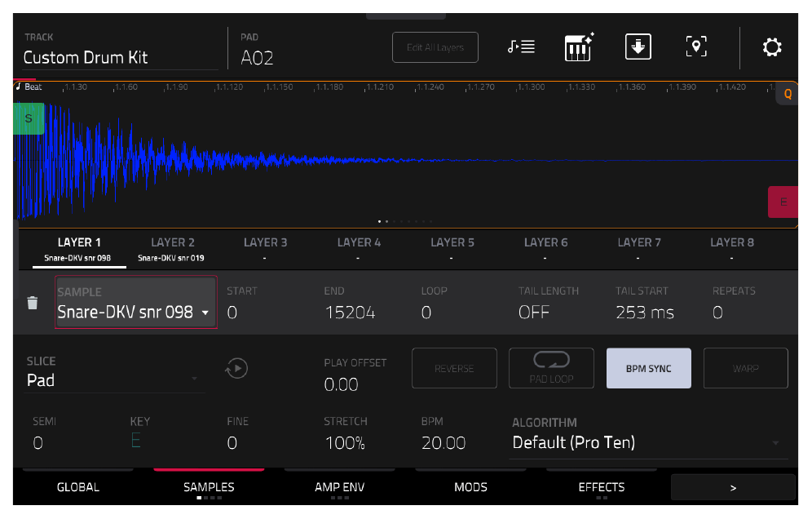Select the Pad field A02
Image resolution: width=812 pixels, height=519 pixels.
click(x=258, y=51)
